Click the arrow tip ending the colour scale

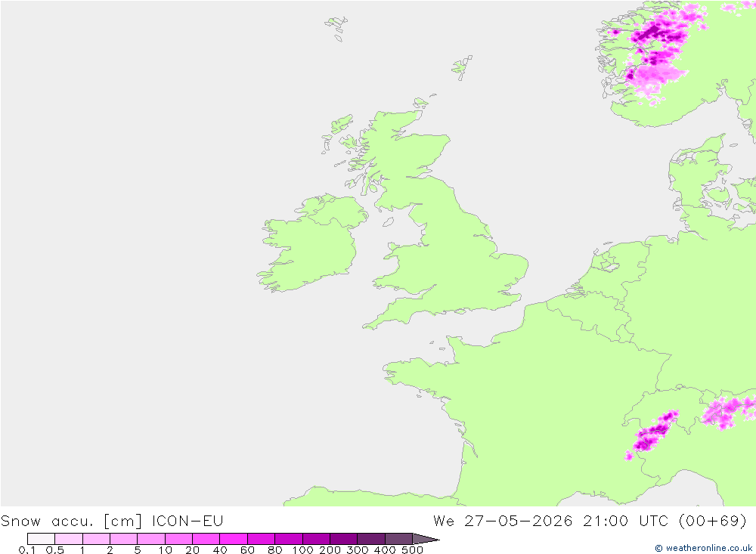point(426,539)
